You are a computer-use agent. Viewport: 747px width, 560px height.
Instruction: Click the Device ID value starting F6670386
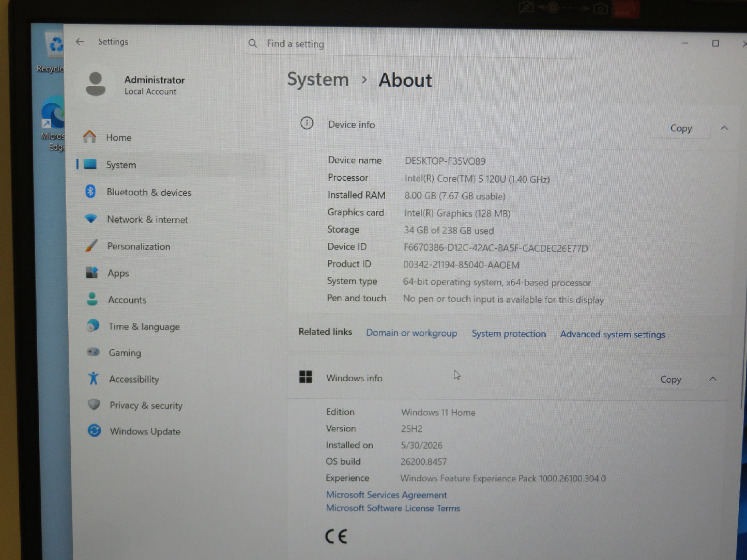[496, 248]
